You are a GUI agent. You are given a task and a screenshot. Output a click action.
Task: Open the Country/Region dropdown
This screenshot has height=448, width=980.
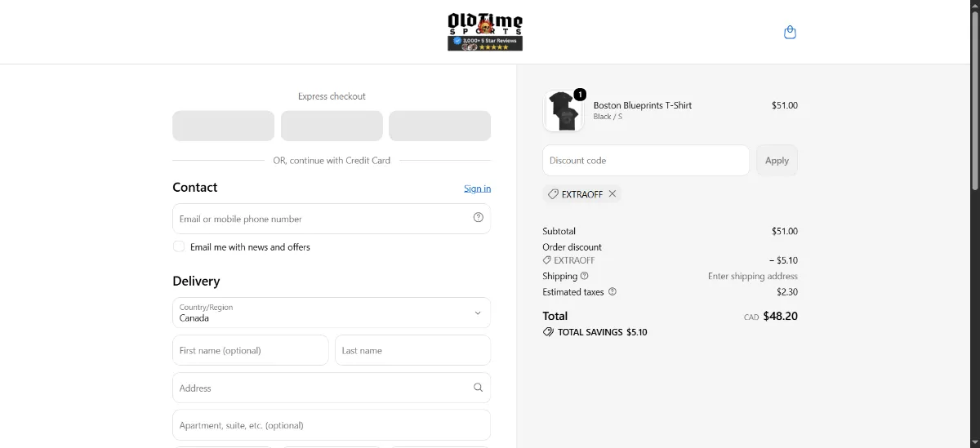point(332,313)
